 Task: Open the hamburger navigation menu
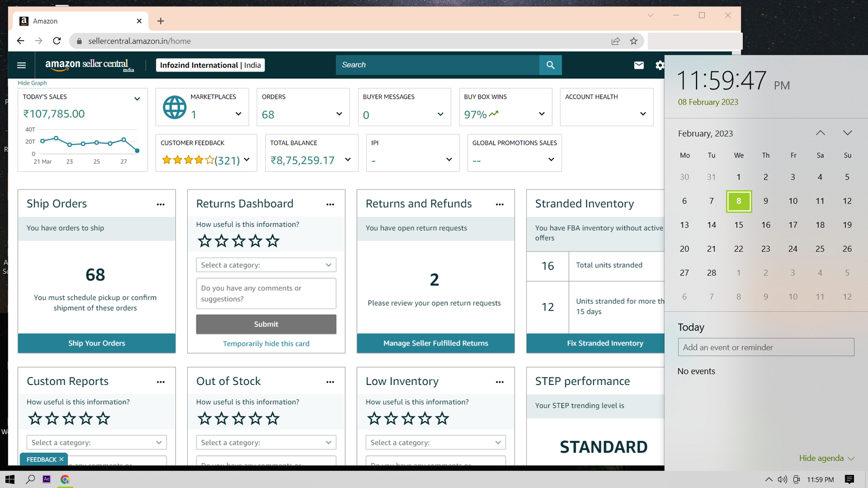click(22, 65)
